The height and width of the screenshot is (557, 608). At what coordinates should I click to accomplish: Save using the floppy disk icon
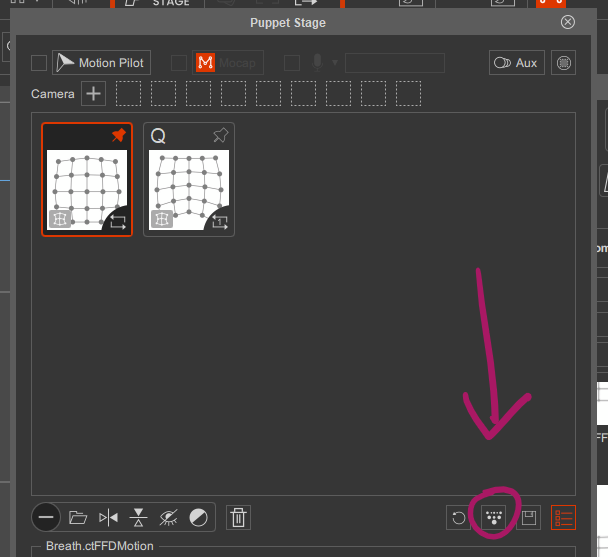(529, 517)
